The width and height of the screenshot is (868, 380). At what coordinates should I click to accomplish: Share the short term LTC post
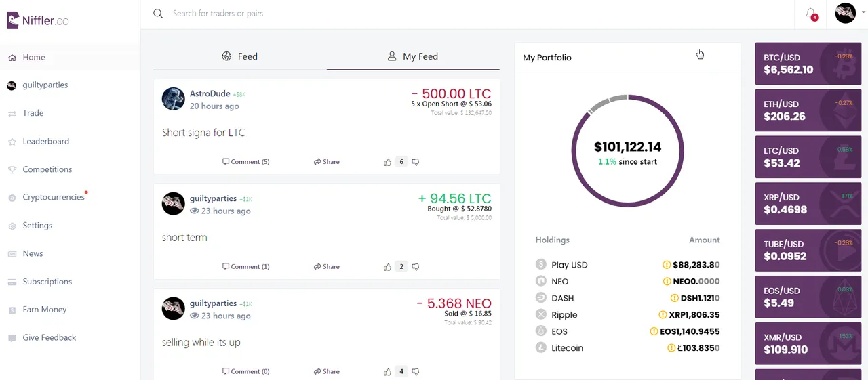click(327, 267)
